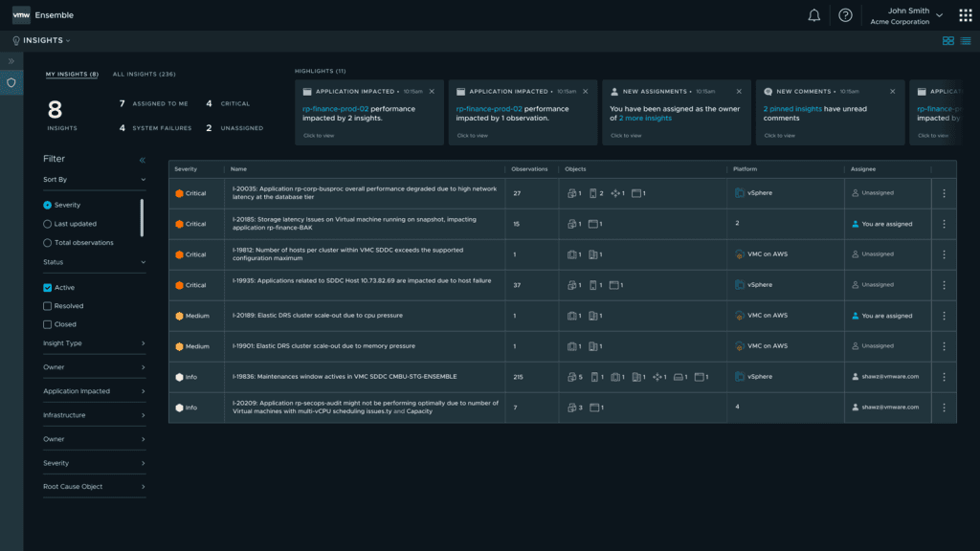This screenshot has height=551, width=980.
Task: Uncheck the Active status checkbox
Action: point(48,288)
